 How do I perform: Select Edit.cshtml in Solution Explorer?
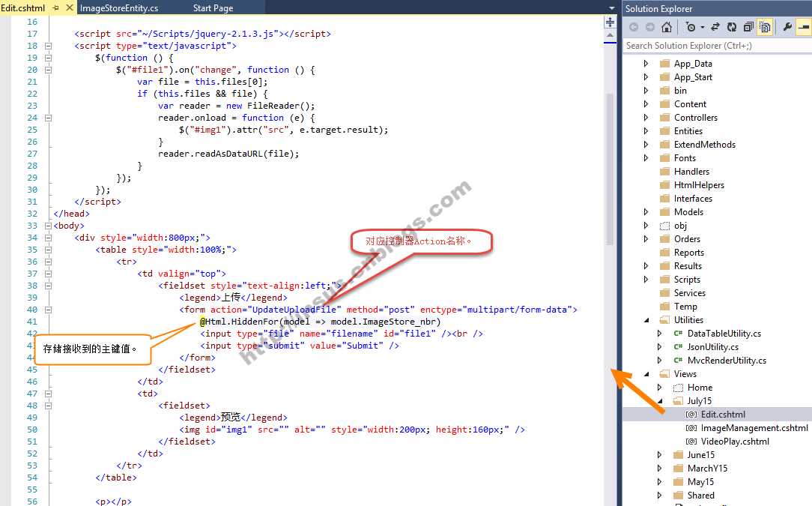point(723,415)
